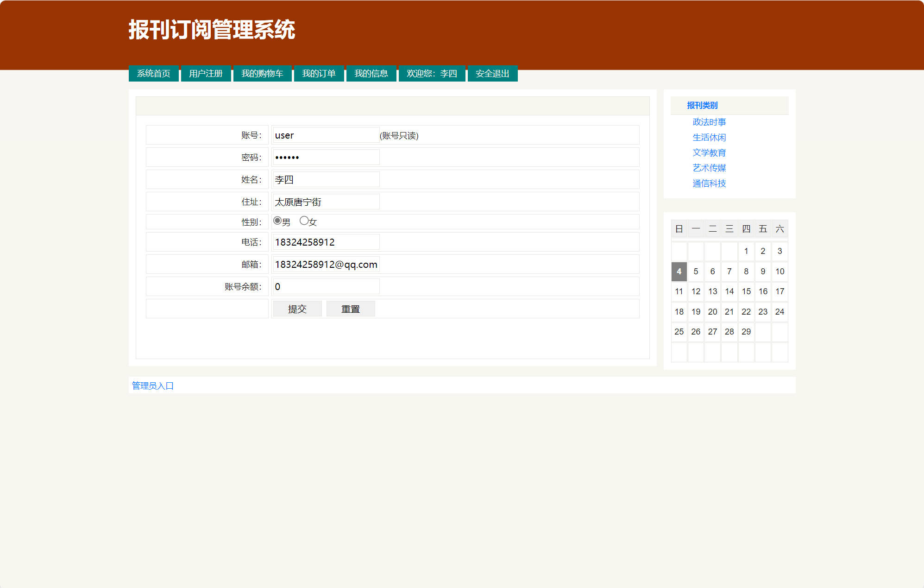Image resolution: width=924 pixels, height=588 pixels.
Task: Click the 电话 phone input field
Action: coord(326,242)
